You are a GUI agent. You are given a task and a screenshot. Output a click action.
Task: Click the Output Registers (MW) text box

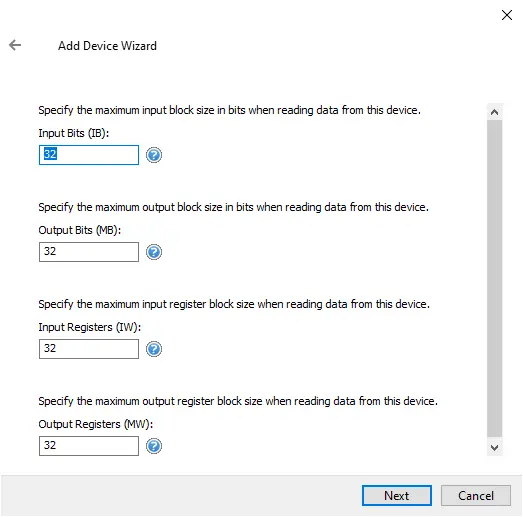coord(89,446)
